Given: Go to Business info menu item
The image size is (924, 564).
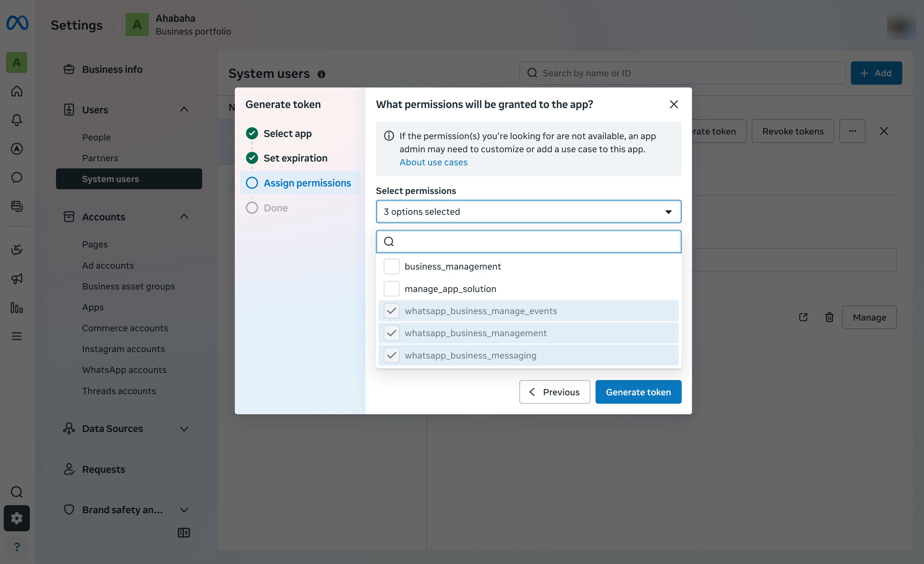Looking at the screenshot, I should click(112, 69).
